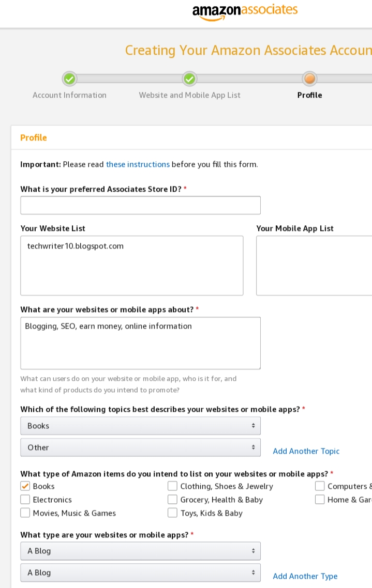Uncheck the Books checkbox
Image resolution: width=372 pixels, height=588 pixels.
[25, 486]
